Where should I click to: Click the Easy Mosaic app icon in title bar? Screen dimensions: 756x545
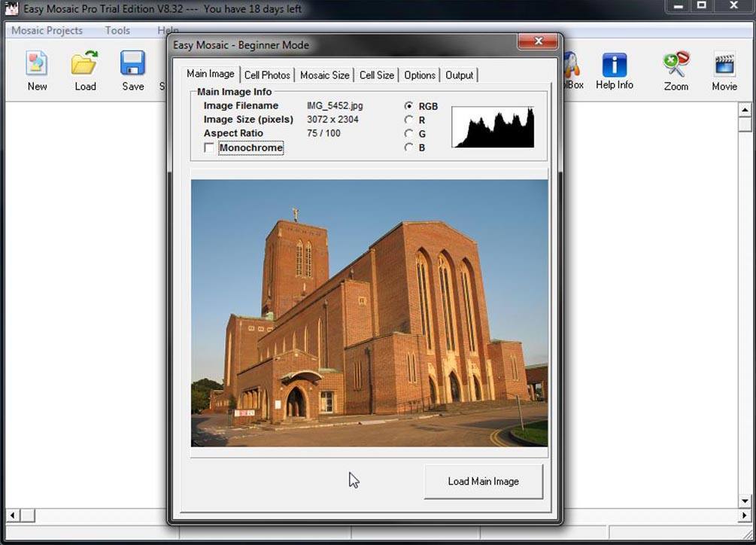11,8
